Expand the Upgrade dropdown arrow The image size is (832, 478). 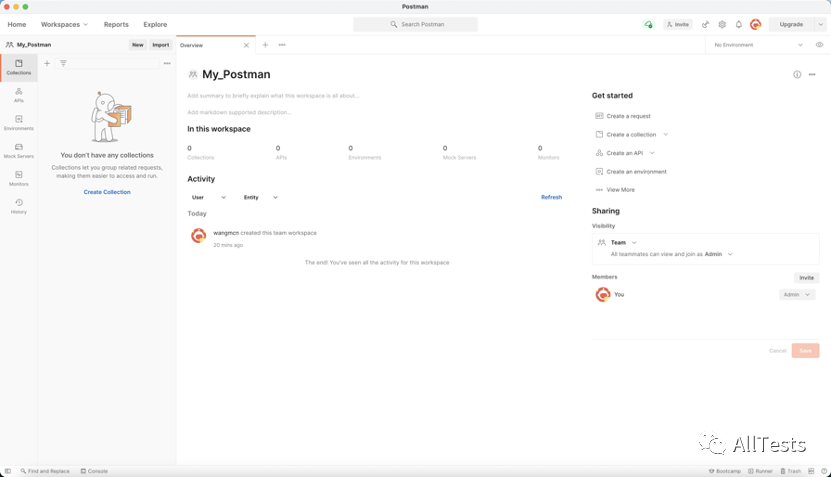tap(821, 24)
